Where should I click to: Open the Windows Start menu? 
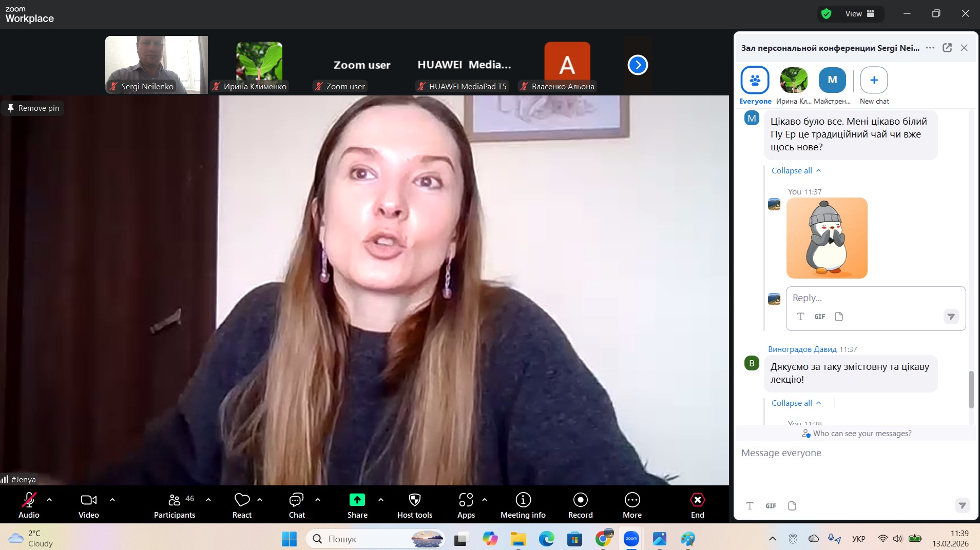pyautogui.click(x=289, y=539)
